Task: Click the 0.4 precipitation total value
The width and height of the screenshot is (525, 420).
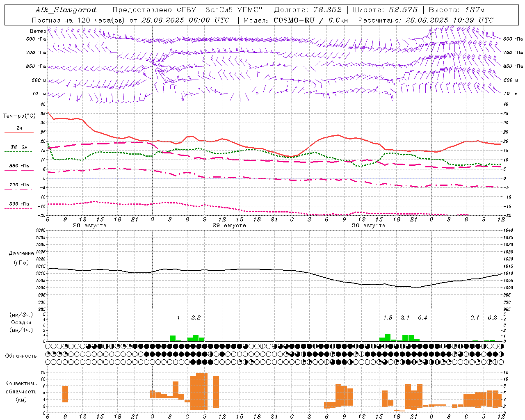Action: tap(422, 317)
